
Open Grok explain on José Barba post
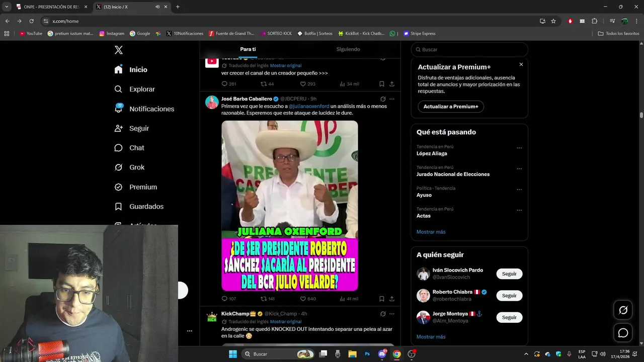(383, 99)
